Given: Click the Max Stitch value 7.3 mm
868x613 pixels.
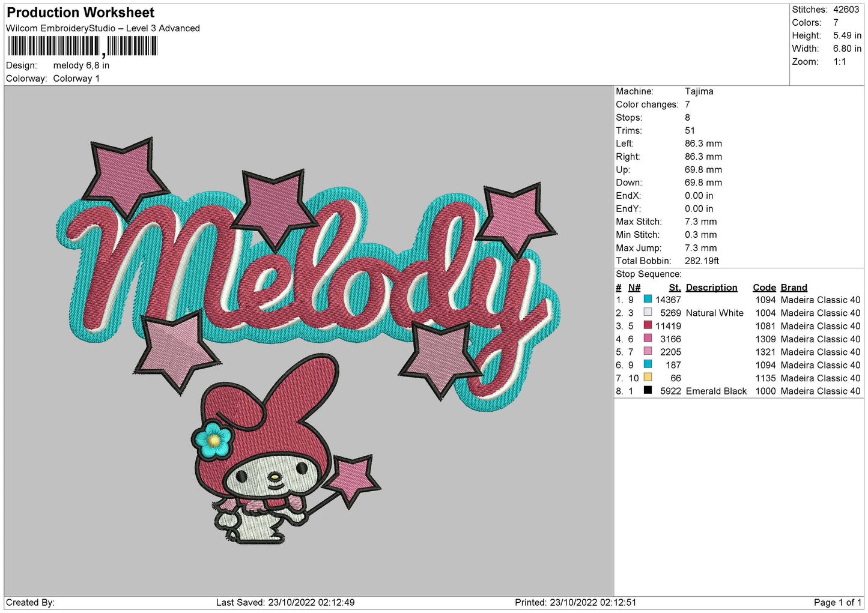Looking at the screenshot, I should pos(701,222).
